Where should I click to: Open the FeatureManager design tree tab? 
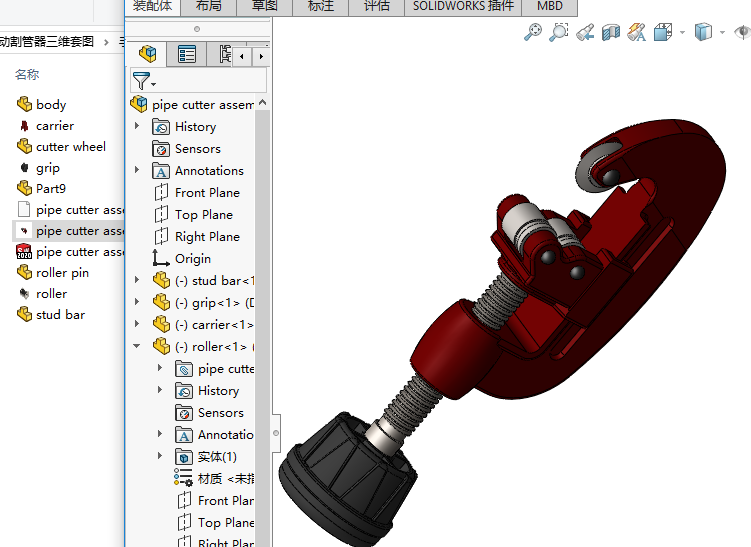(x=148, y=54)
